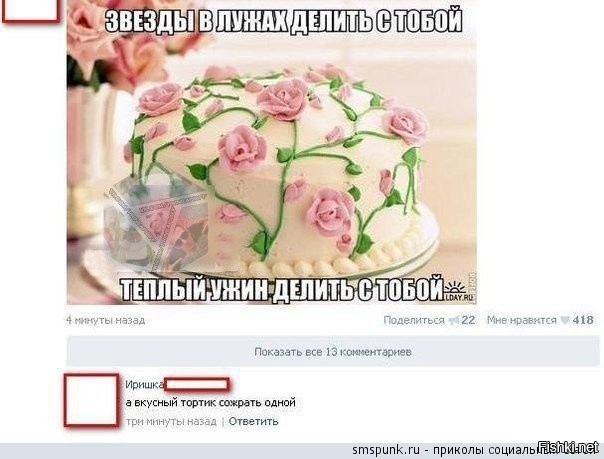Image resolution: width=604 pixels, height=459 pixels.
Task: Click the like counter showing 418
Action: pos(583,320)
